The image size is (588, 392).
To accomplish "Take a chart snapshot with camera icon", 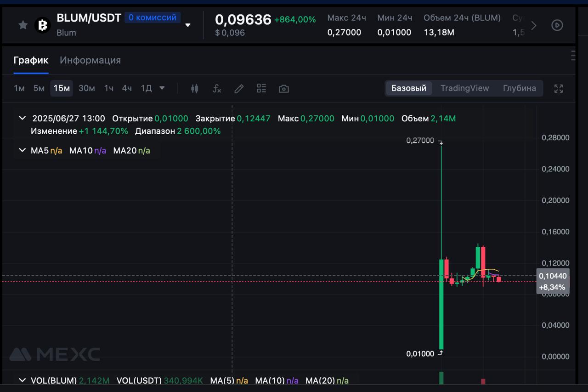I will click(x=284, y=89).
